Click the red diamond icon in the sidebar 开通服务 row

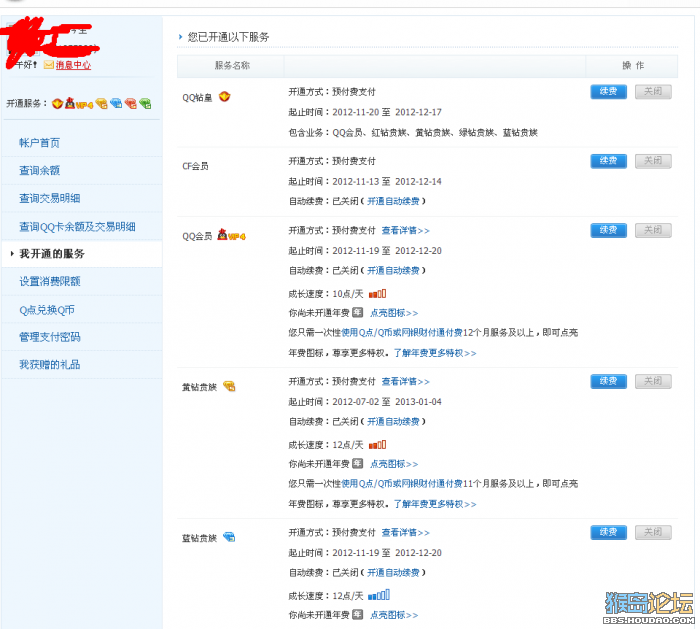click(130, 104)
